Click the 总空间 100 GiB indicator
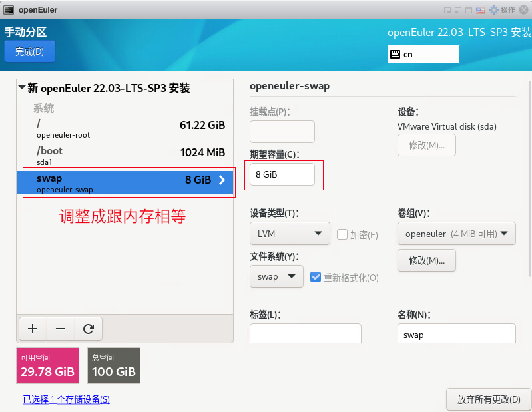This screenshot has height=412, width=532. click(x=114, y=365)
